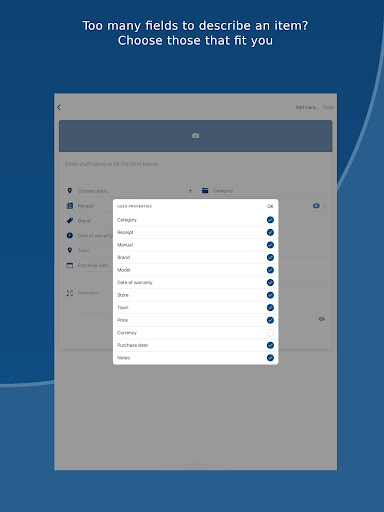Enable the Currency property
Screen dimensions: 384x512
pyautogui.click(x=270, y=333)
